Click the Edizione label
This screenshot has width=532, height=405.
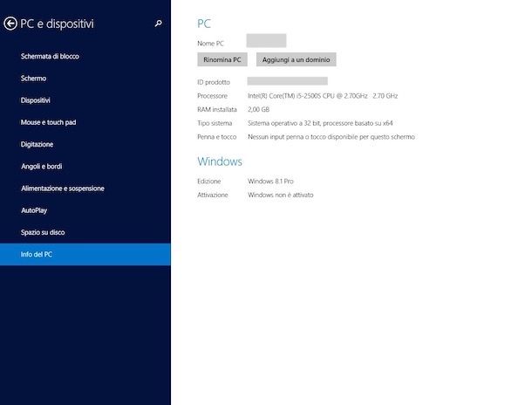point(209,182)
